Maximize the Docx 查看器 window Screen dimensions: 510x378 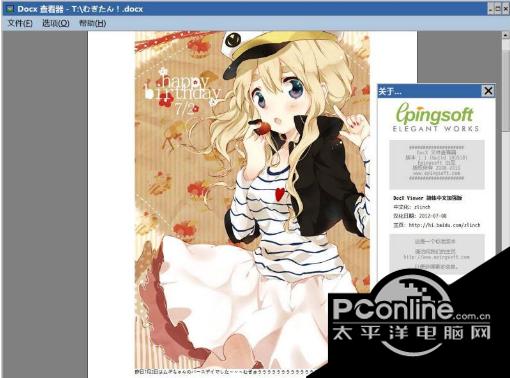point(498,9)
